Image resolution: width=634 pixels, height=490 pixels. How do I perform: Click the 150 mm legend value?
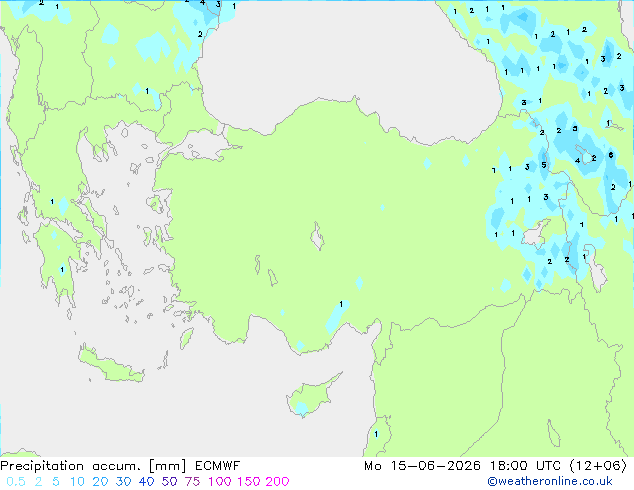pos(249,482)
